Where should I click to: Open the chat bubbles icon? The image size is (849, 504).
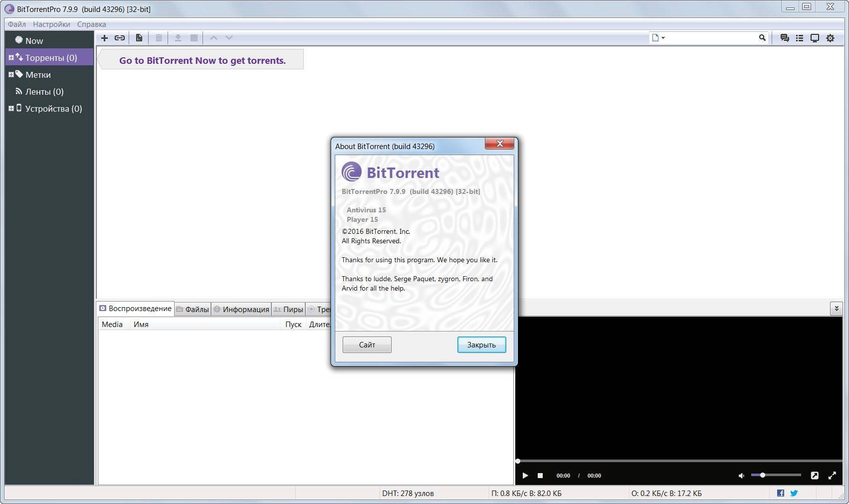(785, 38)
